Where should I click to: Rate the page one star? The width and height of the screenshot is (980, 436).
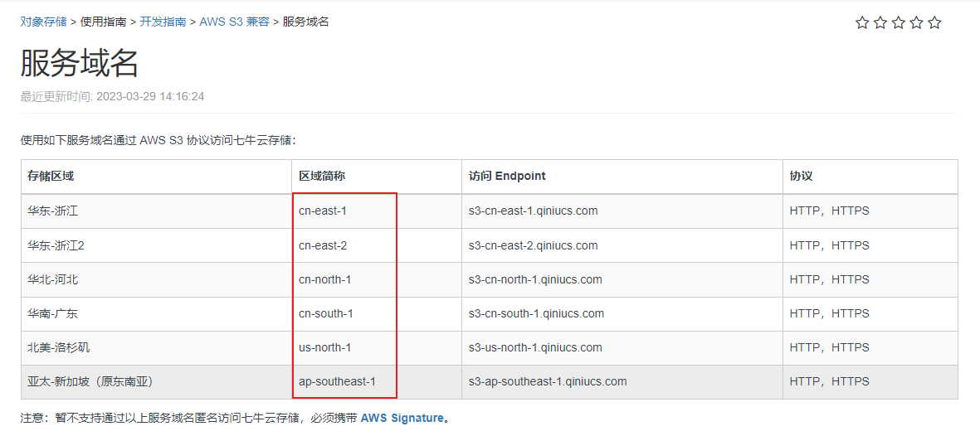pos(862,23)
